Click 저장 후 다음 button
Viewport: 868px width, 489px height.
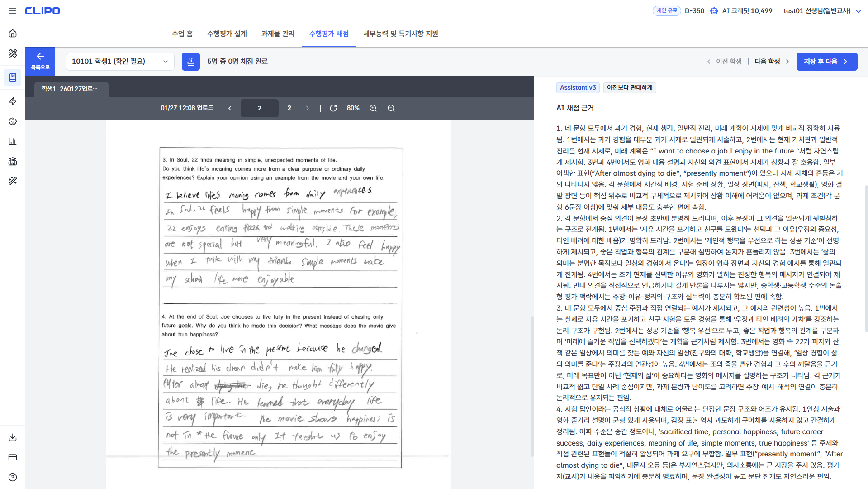[x=826, y=62]
